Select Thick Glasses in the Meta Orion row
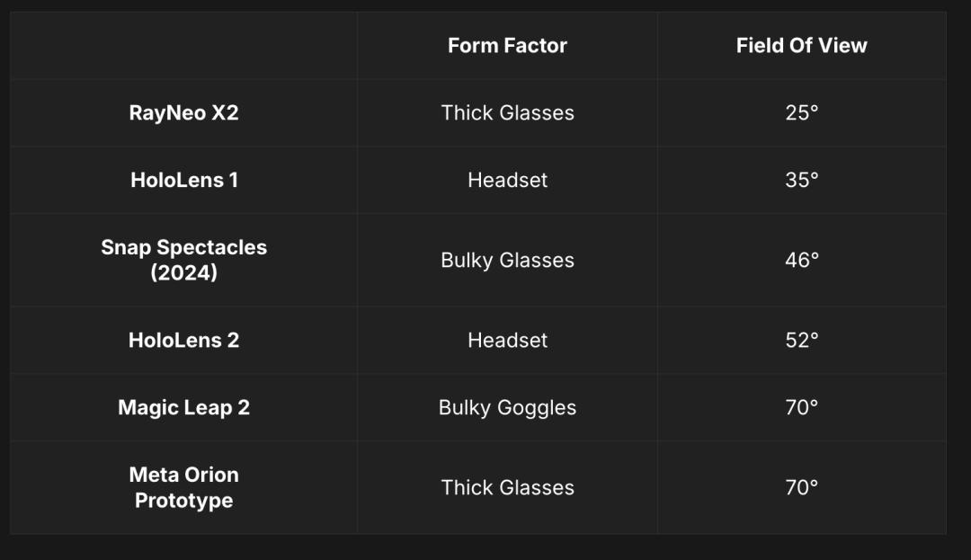The width and height of the screenshot is (971, 560). 507,487
